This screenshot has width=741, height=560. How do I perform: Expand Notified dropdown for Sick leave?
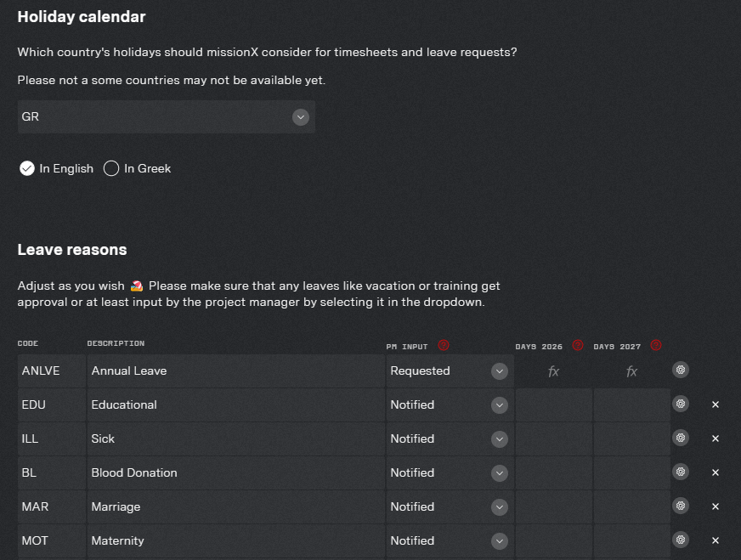point(499,439)
